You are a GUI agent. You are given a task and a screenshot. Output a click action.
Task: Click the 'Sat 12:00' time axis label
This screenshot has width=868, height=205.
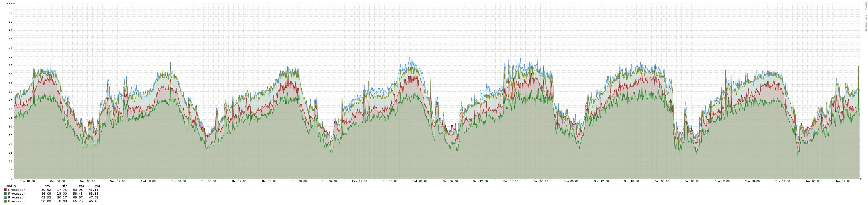(480, 182)
